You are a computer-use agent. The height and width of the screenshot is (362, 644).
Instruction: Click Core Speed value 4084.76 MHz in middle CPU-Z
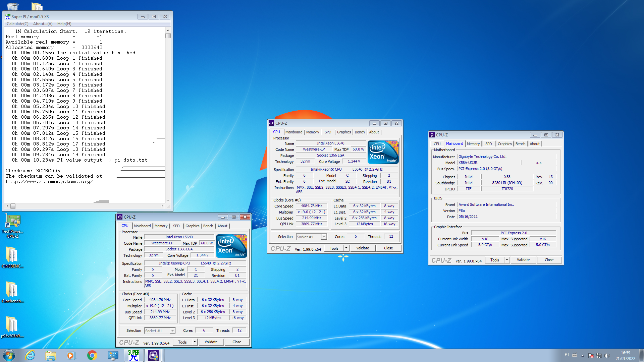(312, 206)
